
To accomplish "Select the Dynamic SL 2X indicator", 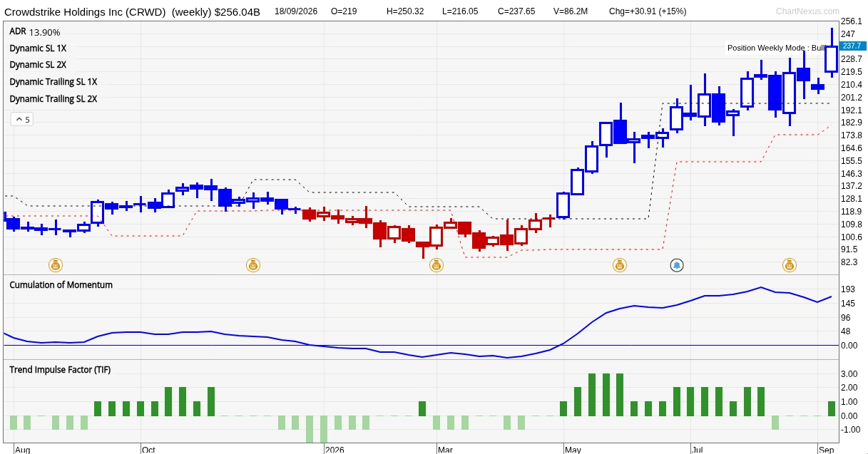I will pyautogui.click(x=38, y=65).
